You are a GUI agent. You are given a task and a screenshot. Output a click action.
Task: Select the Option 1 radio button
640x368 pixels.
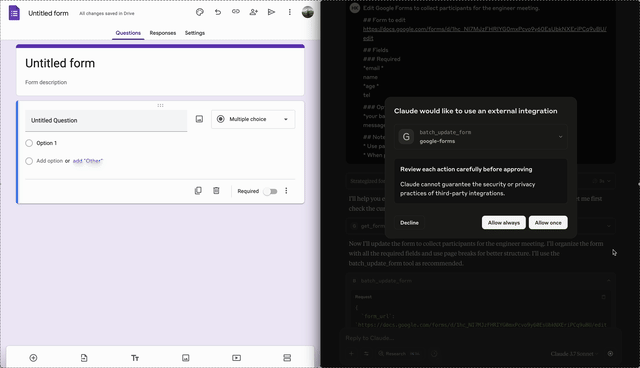[x=29, y=143]
